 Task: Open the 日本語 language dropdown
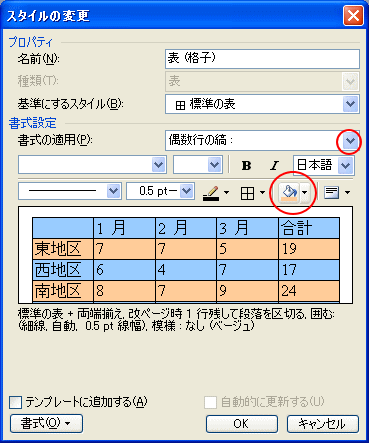345,165
